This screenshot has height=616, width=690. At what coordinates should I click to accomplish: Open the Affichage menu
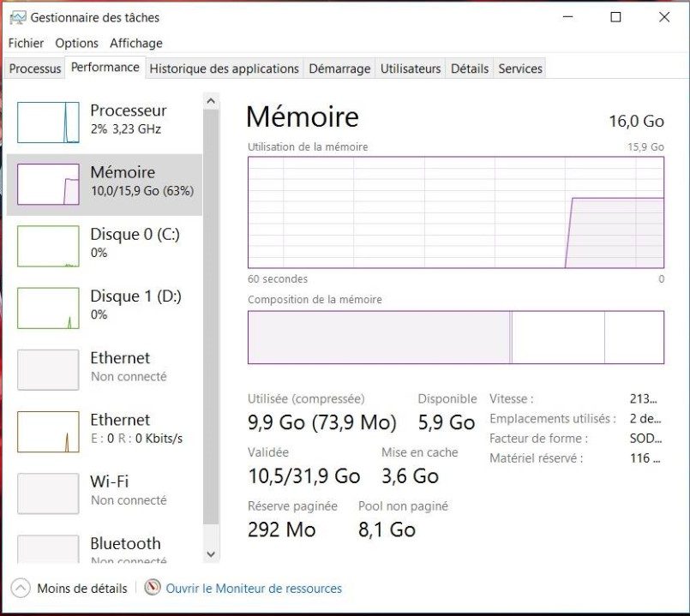click(136, 43)
